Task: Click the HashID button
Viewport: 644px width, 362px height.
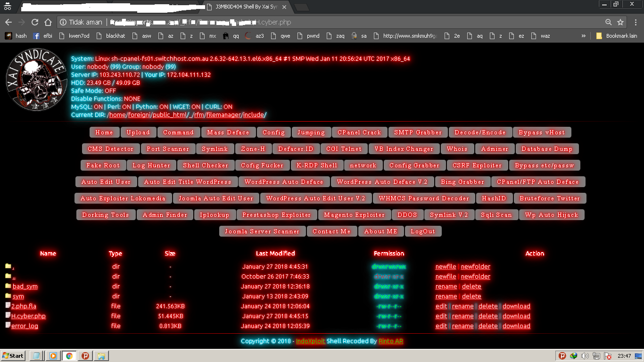Action: click(494, 198)
